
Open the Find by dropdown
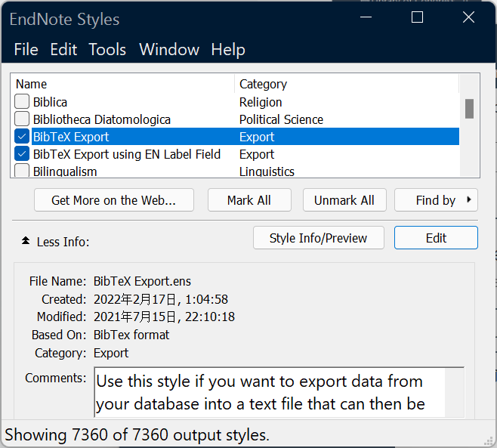click(x=436, y=200)
